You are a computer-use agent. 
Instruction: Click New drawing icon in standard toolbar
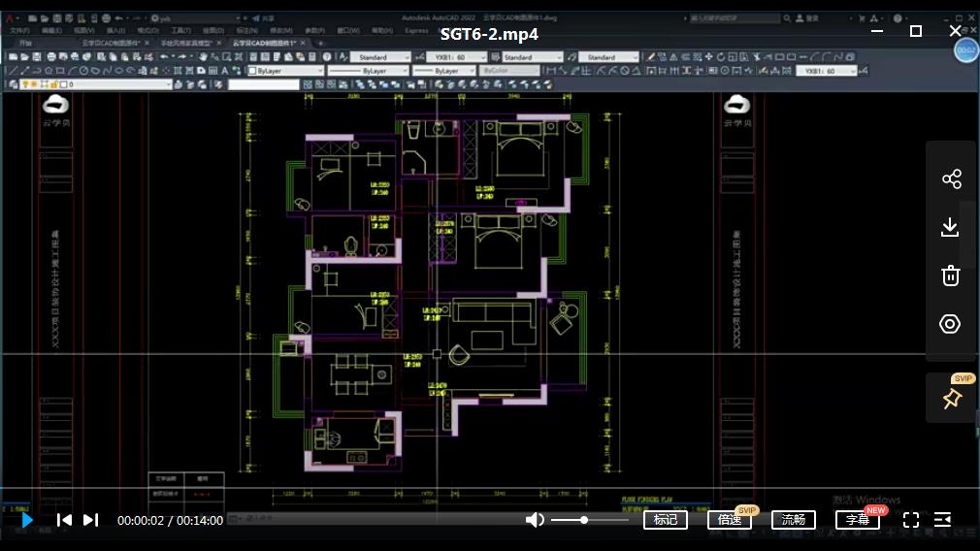(13, 57)
